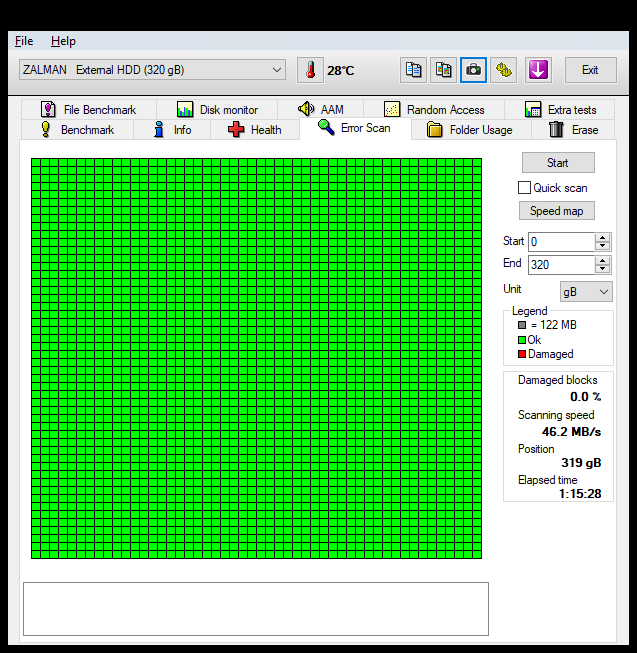Image resolution: width=637 pixels, height=653 pixels.
Task: Increase the End value with up arrow
Action: click(602, 260)
